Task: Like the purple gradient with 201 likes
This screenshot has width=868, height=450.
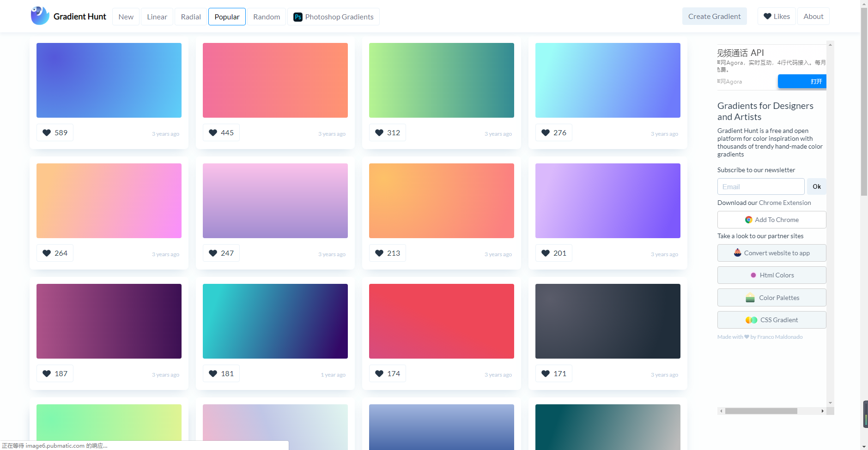Action: (x=554, y=253)
